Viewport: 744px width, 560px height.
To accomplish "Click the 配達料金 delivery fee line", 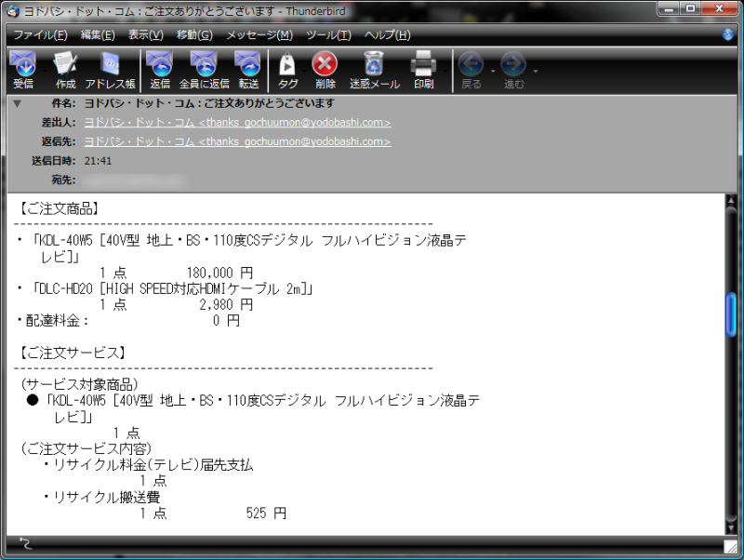I will (128, 321).
